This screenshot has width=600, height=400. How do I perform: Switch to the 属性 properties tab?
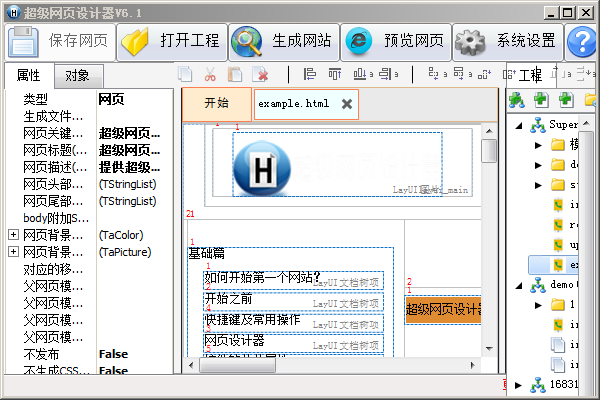coord(29,75)
